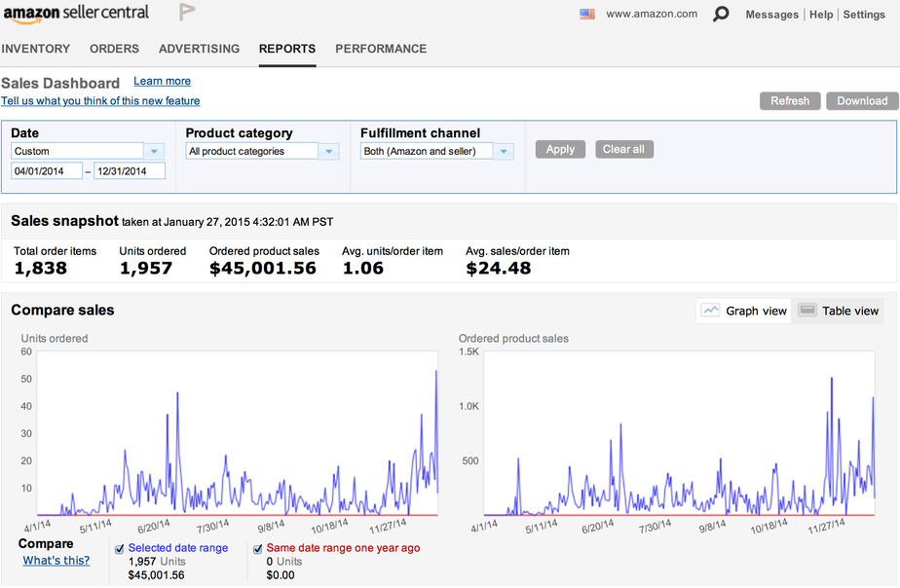Click the Amazon Seller Central logo
The width and height of the screenshot is (900, 588).
click(76, 14)
